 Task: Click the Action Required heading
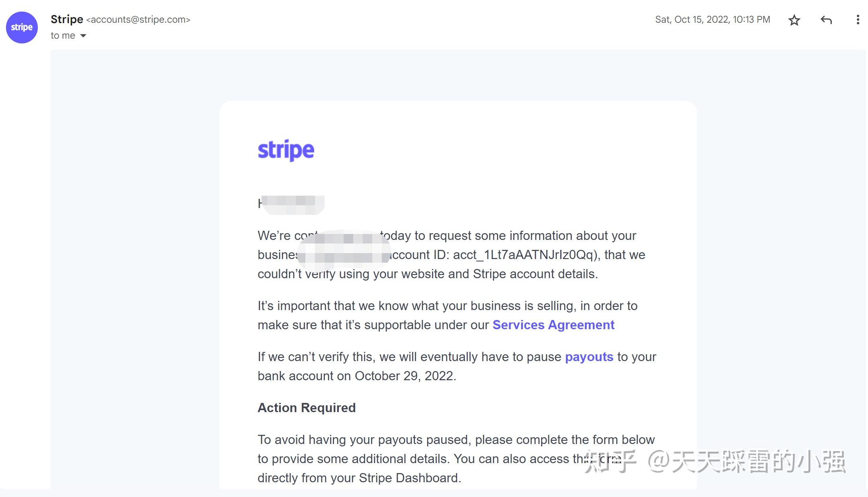pos(307,408)
